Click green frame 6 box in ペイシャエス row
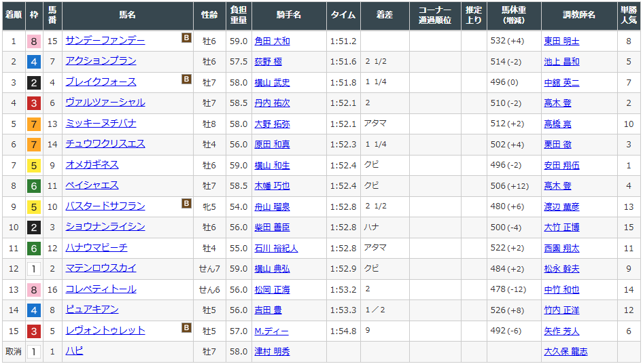 (33, 186)
